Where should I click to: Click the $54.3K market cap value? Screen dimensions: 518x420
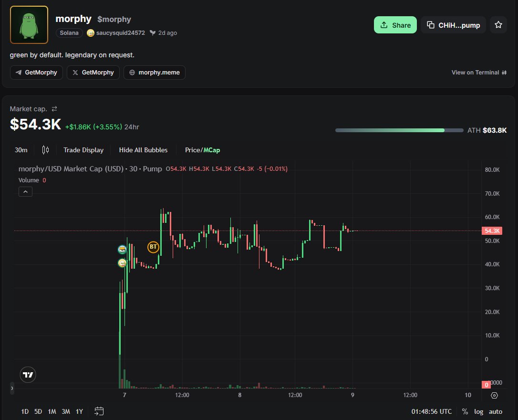click(x=36, y=125)
